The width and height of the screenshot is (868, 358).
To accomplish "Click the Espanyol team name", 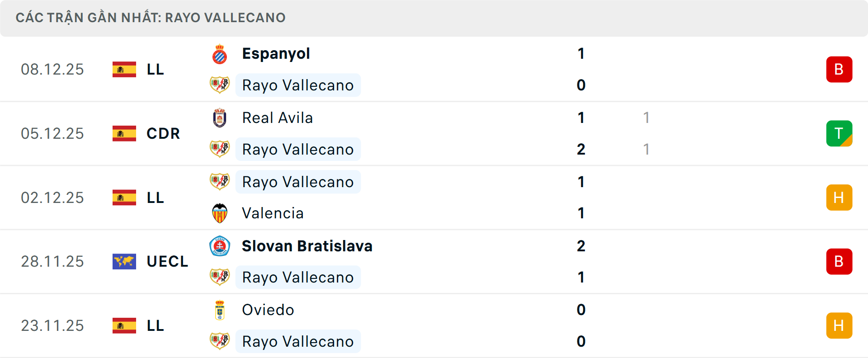I will [x=276, y=53].
